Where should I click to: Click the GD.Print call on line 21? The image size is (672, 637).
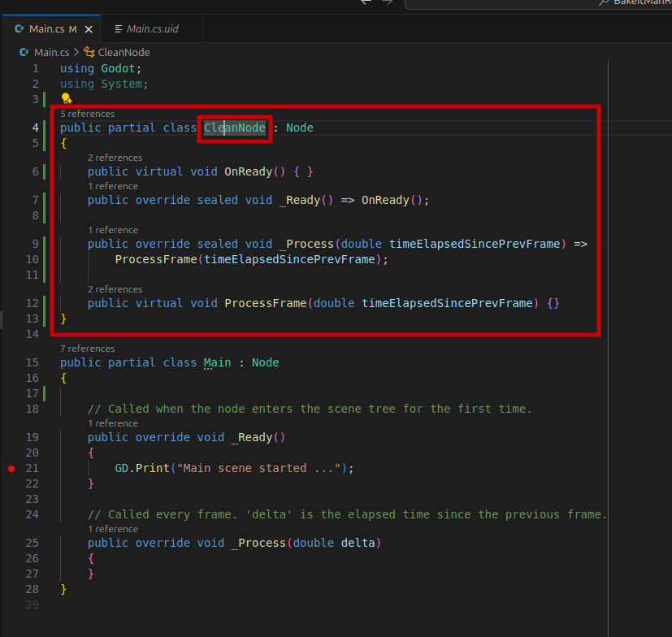click(x=142, y=469)
